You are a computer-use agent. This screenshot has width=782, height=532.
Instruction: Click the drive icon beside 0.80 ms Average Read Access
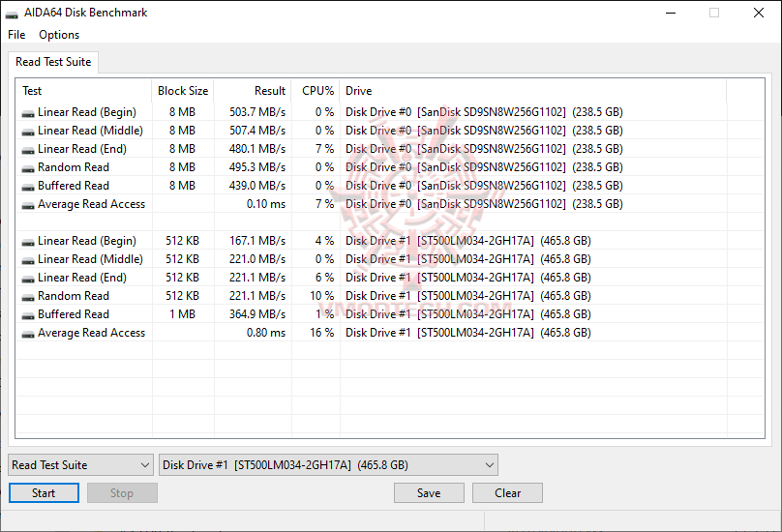pos(28,335)
